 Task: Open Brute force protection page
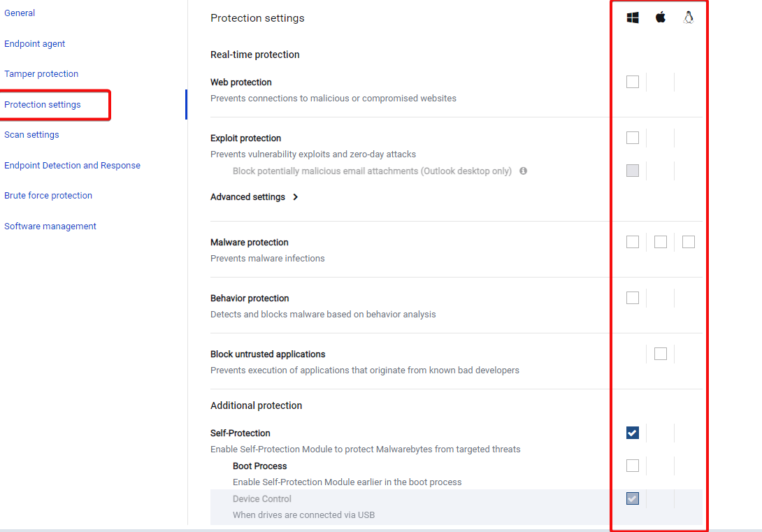tap(48, 196)
